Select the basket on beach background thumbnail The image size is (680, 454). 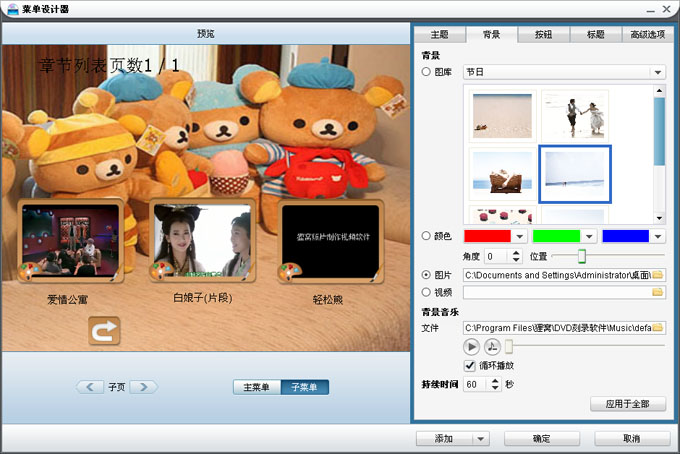point(503,174)
